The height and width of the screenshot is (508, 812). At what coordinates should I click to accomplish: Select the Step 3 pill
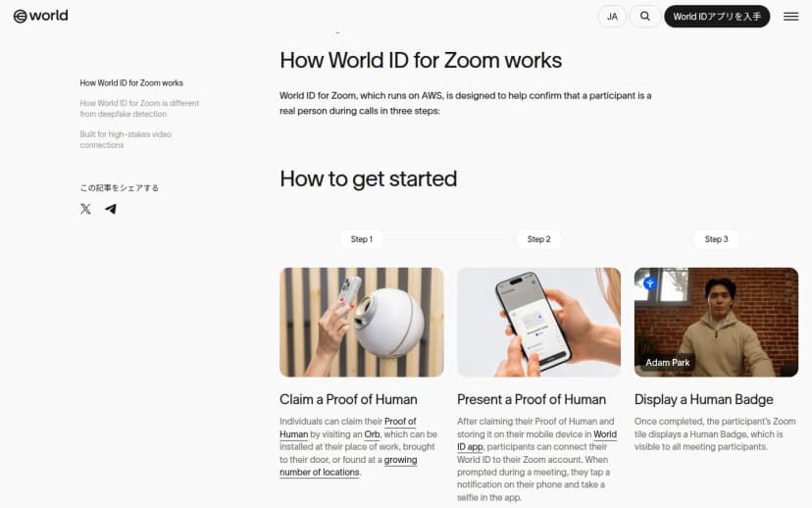(x=716, y=239)
